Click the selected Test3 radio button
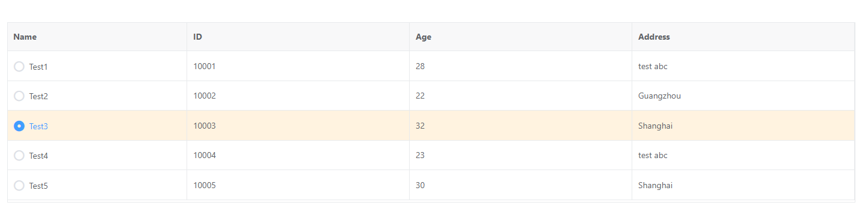 click(x=19, y=126)
